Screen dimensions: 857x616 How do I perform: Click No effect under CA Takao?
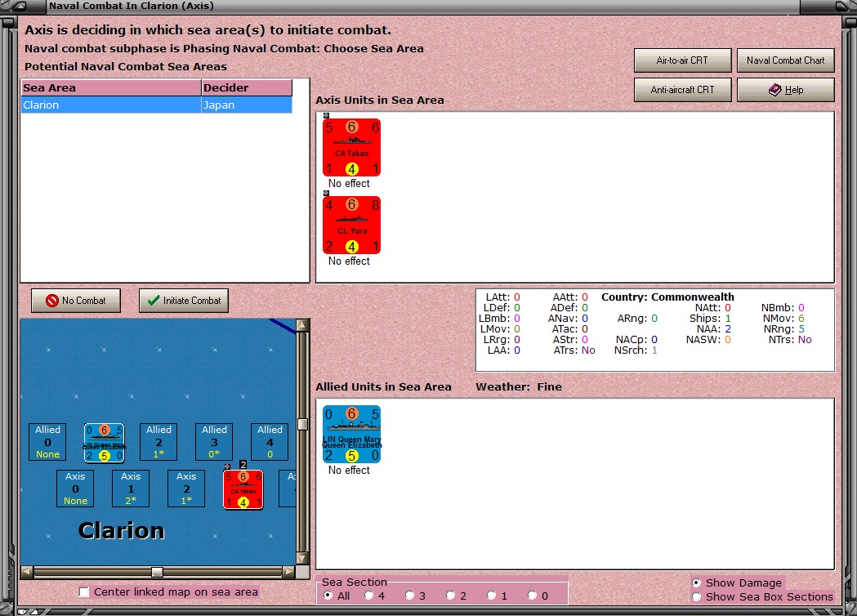(x=349, y=184)
